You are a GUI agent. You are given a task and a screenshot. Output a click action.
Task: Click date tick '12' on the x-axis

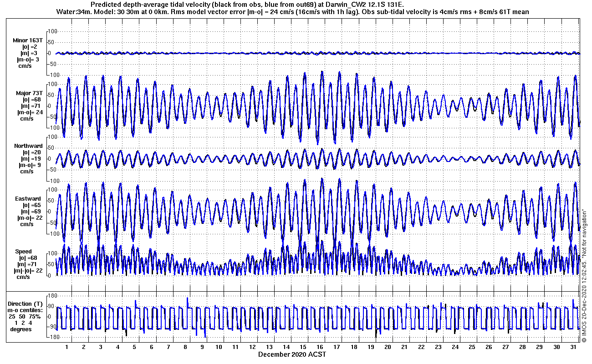coord(252,347)
